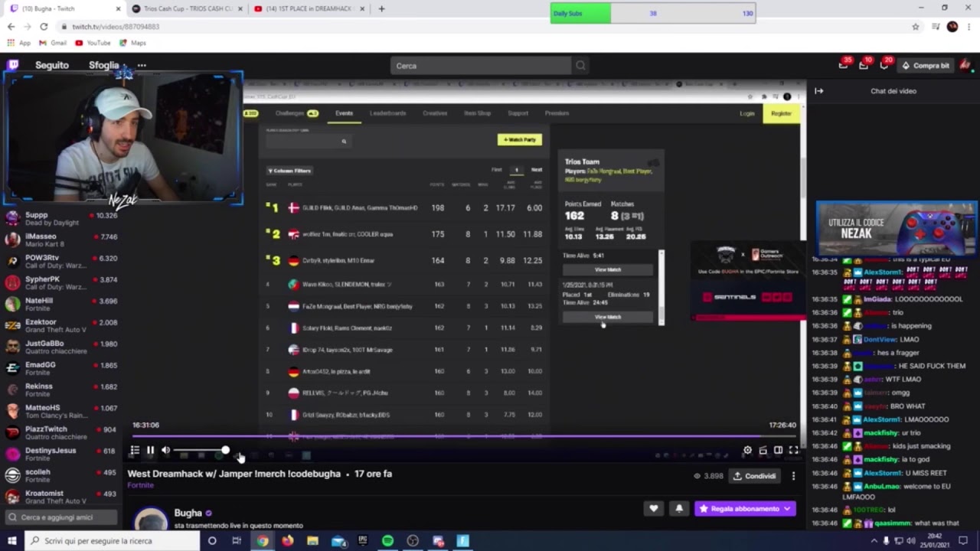980x551 pixels.
Task: Toggle fullscreen in the player
Action: [x=793, y=451]
